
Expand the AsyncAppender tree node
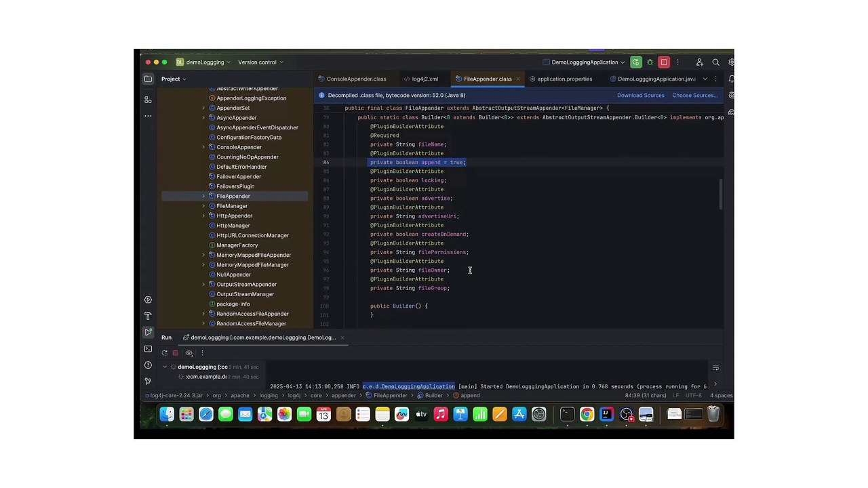[203, 118]
